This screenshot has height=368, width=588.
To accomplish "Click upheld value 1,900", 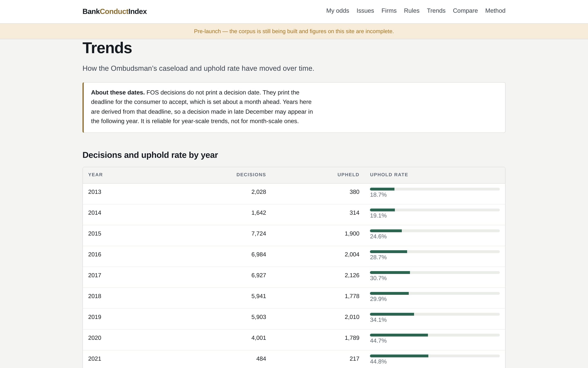I will click(352, 234).
